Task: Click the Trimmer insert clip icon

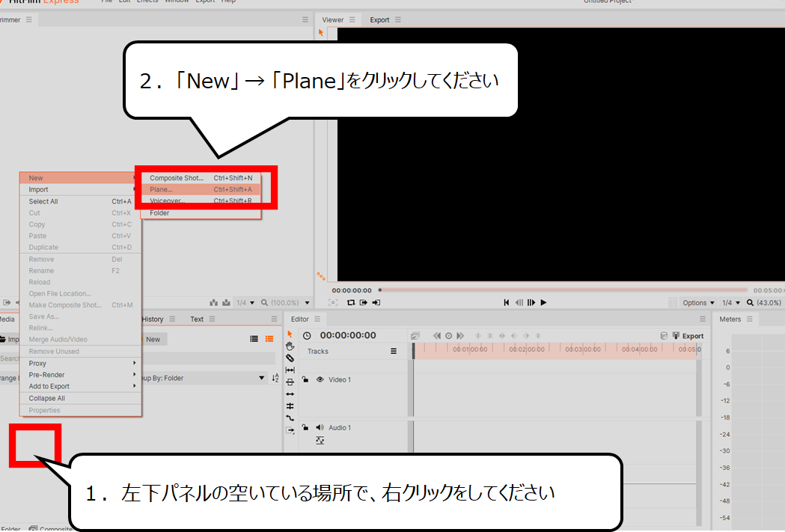Action: pyautogui.click(x=214, y=303)
